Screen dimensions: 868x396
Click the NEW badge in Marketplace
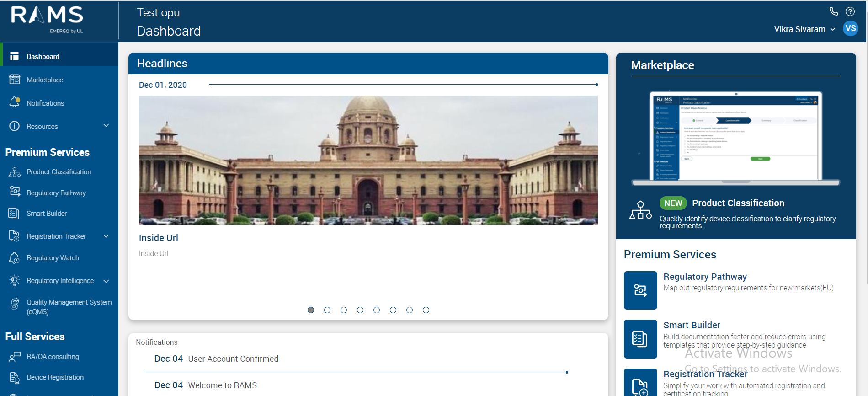coord(673,203)
